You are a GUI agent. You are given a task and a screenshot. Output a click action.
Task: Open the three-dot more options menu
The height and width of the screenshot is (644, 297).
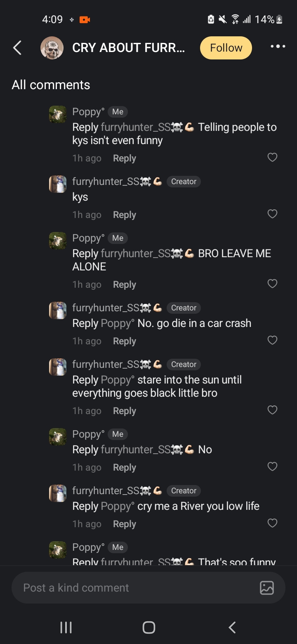278,47
